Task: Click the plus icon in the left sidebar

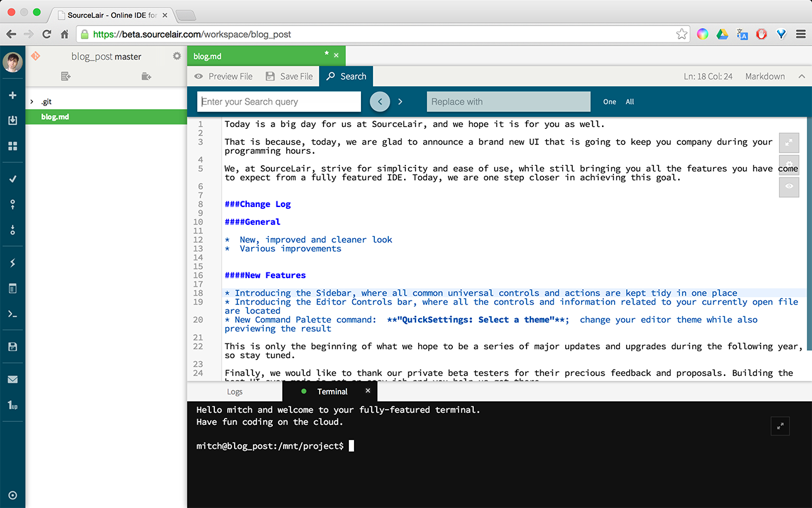Action: (12, 95)
